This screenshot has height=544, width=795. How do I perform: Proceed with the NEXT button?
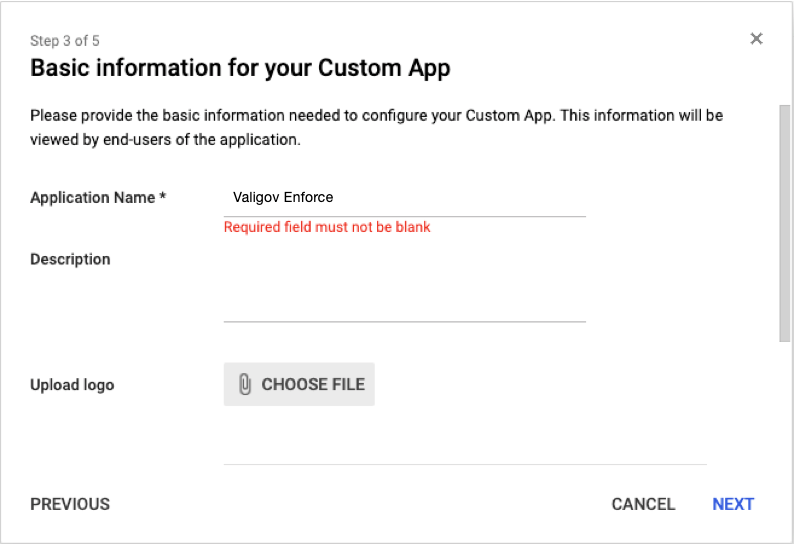(x=733, y=504)
